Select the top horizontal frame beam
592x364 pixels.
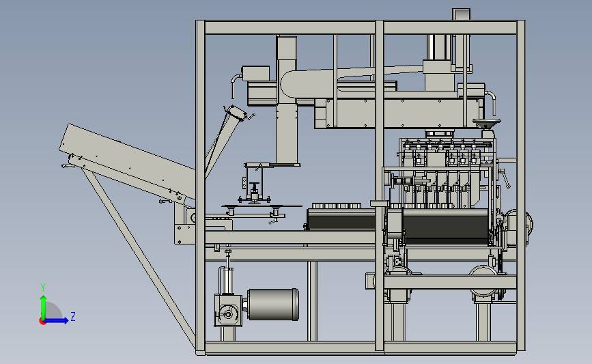360,27
